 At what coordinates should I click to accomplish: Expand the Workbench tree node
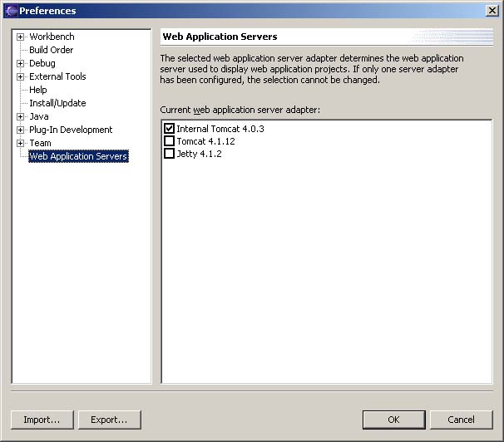pos(20,37)
